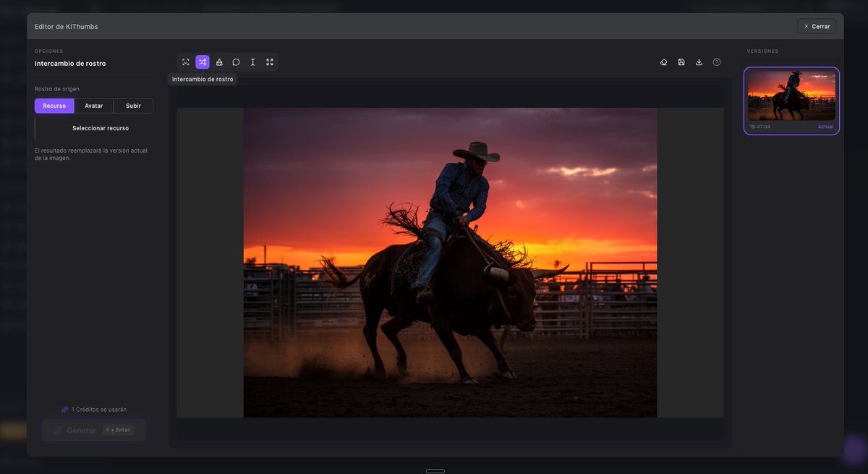Screen dimensions: 868x474
Task: Close the editor with Cerrar button
Action: tap(817, 26)
